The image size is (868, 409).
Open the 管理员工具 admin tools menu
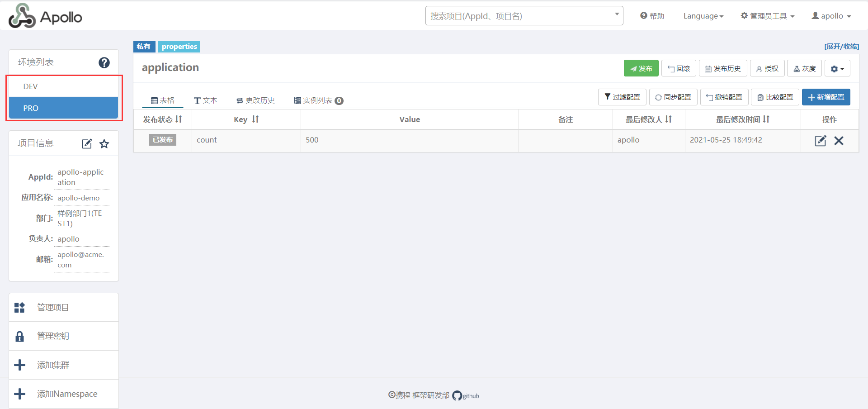pyautogui.click(x=767, y=16)
